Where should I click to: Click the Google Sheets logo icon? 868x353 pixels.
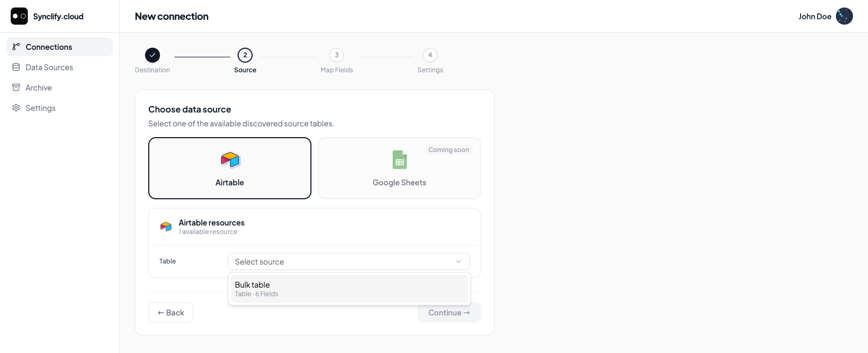[x=400, y=160]
